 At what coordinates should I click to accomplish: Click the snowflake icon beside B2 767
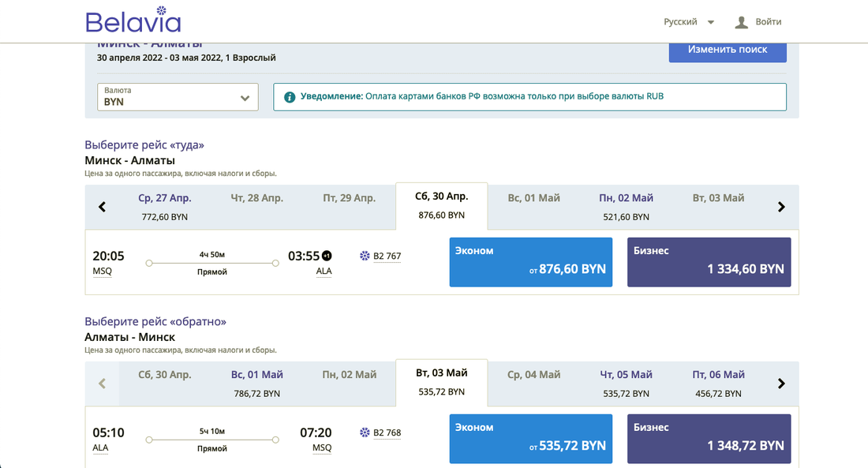tap(365, 256)
